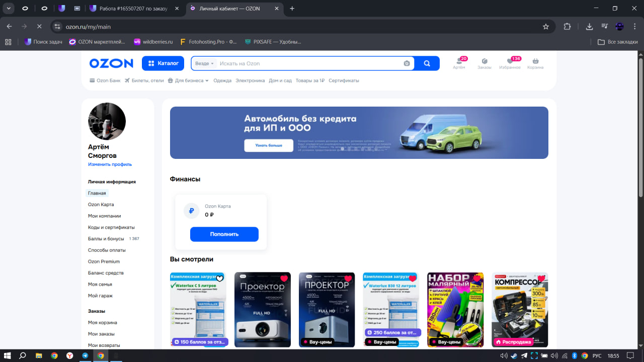The height and width of the screenshot is (362, 644).
Task: Open Товары за 1₽ section
Action: [310, 80]
